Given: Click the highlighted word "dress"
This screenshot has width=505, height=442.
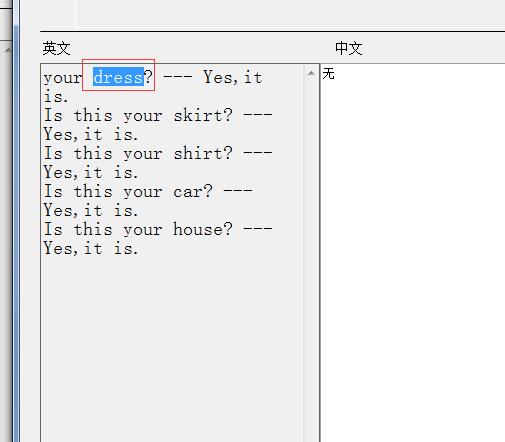Looking at the screenshot, I should [118, 77].
